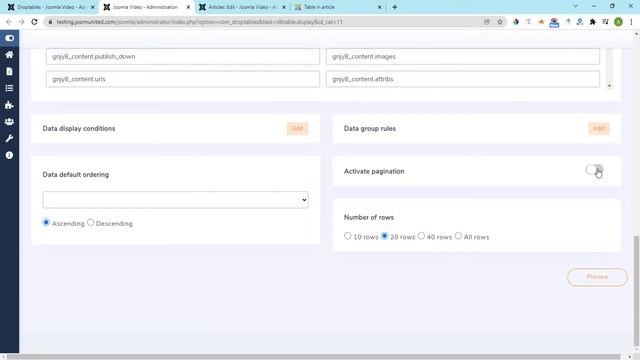Switch to Table in article tab

[338, 7]
